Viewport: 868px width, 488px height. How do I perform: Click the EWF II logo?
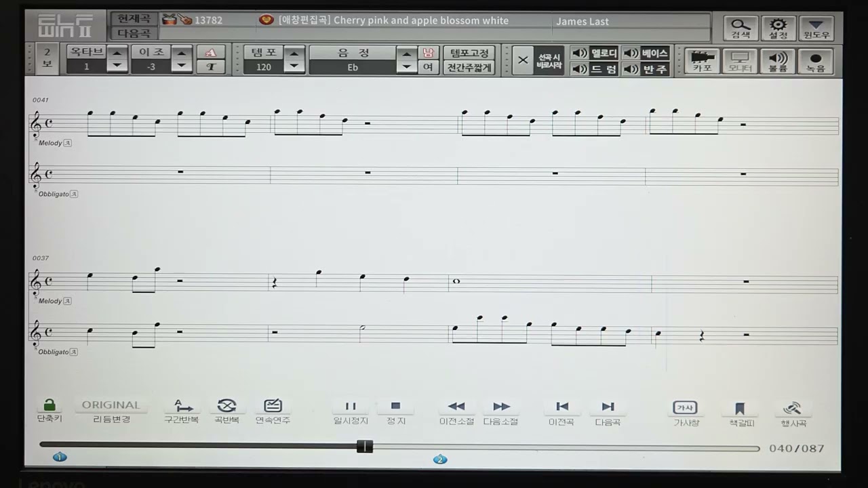click(66, 26)
